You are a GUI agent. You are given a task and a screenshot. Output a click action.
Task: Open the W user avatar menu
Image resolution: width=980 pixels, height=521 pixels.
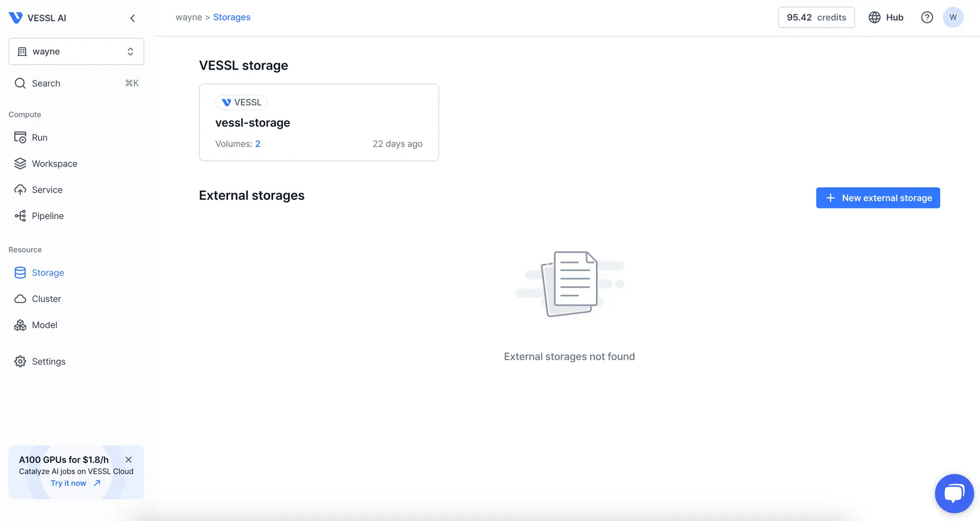(x=953, y=17)
